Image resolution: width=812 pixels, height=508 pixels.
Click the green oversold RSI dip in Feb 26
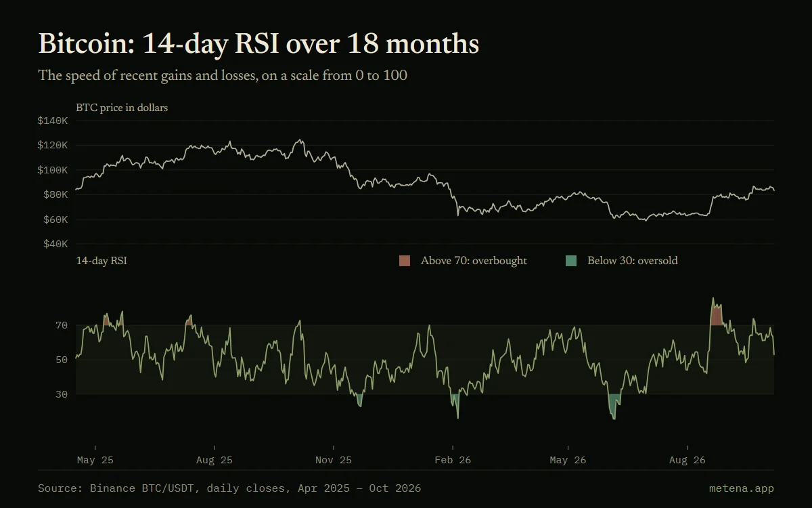(455, 404)
